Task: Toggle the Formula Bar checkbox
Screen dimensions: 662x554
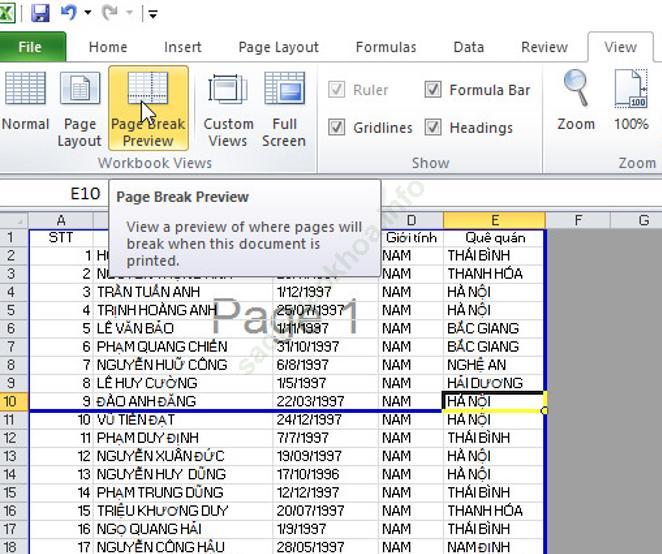Action: [433, 90]
